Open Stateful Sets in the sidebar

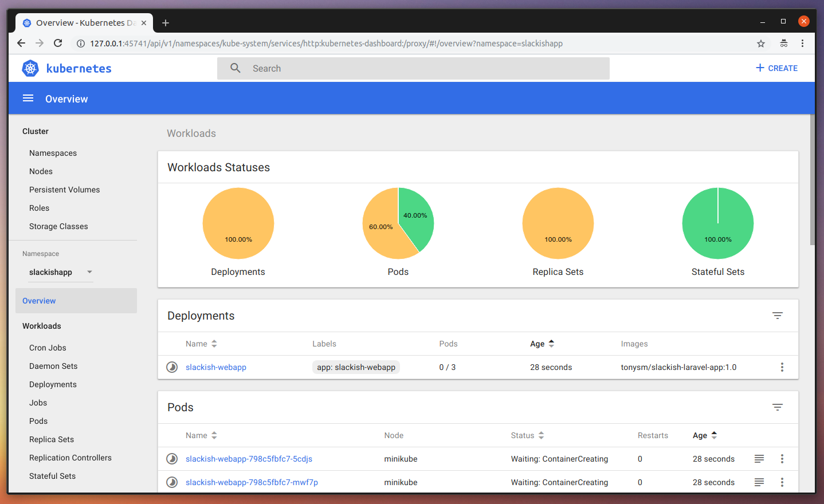[x=52, y=476]
